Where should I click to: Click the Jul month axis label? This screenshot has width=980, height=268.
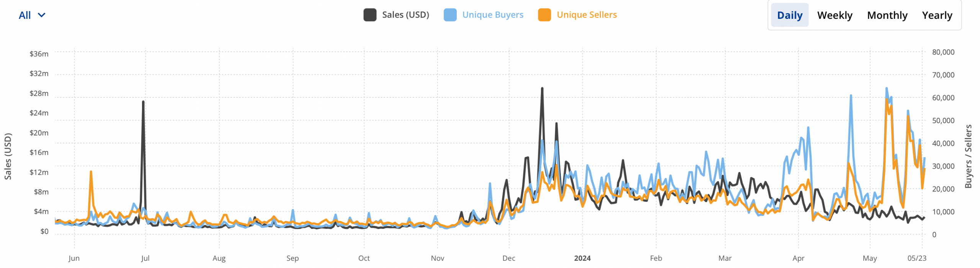(x=145, y=258)
